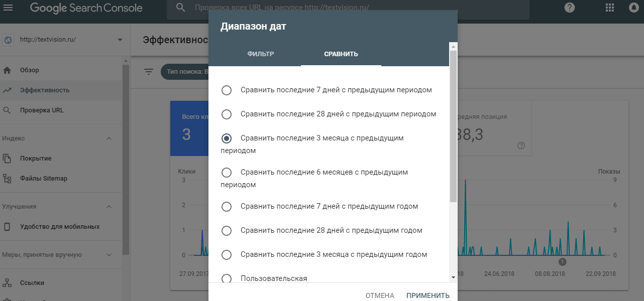
Task: Click the filter funnel icon
Action: [x=148, y=72]
